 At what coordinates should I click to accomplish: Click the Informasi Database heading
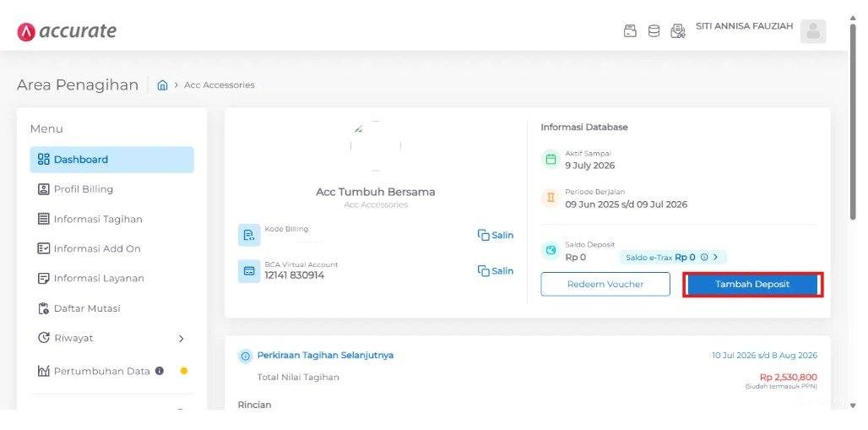[584, 127]
